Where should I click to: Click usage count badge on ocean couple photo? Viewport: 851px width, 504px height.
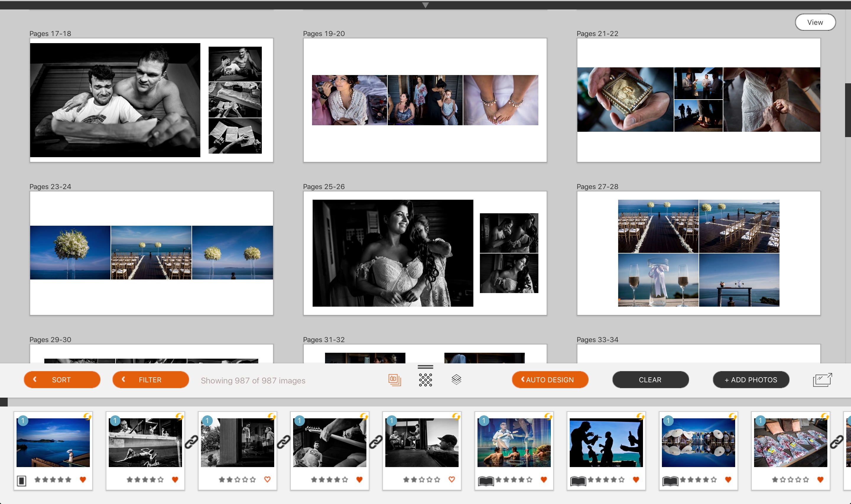pyautogui.click(x=23, y=420)
